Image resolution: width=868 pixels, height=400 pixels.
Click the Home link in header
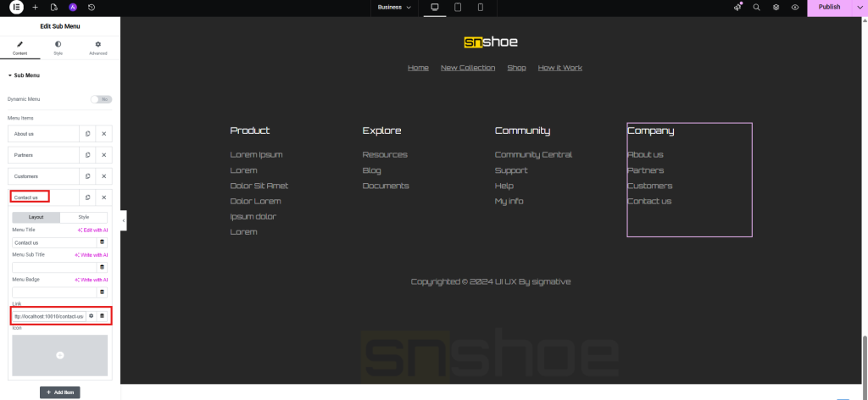pyautogui.click(x=418, y=68)
